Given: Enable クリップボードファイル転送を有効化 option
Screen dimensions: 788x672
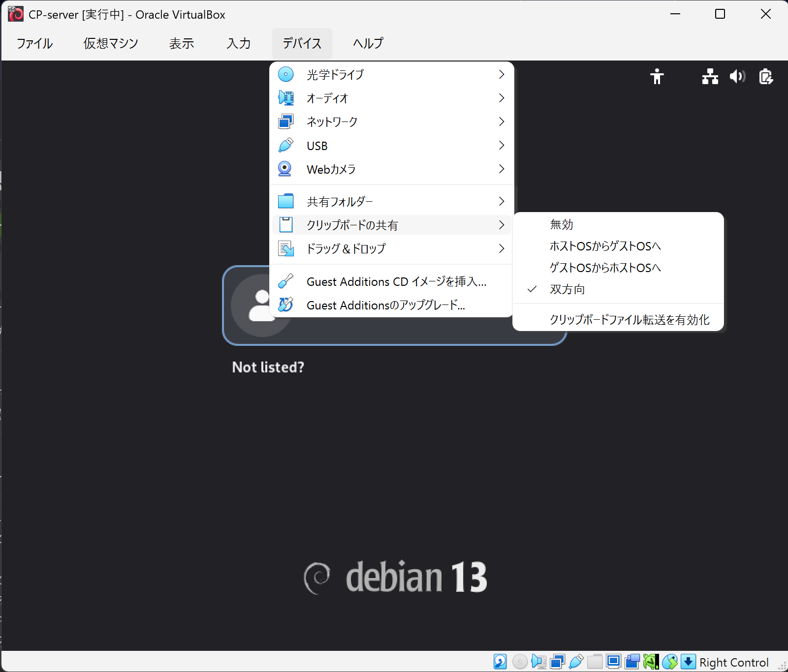Looking at the screenshot, I should click(x=618, y=320).
